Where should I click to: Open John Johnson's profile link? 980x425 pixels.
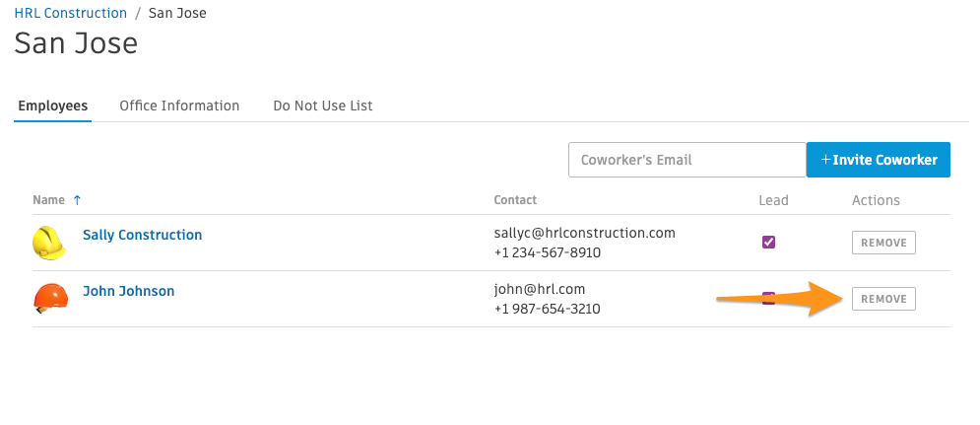pos(129,291)
